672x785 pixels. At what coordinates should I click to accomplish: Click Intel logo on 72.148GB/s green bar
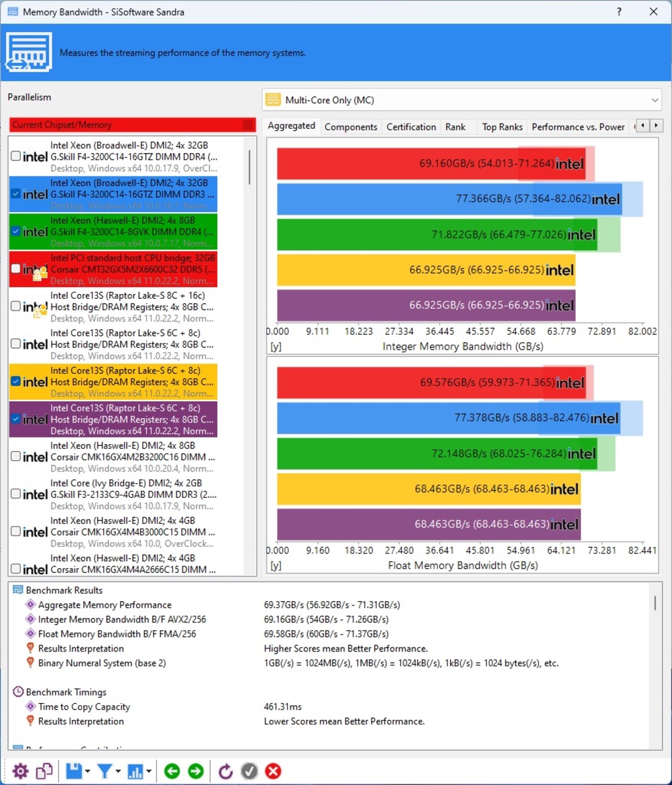pyautogui.click(x=582, y=454)
